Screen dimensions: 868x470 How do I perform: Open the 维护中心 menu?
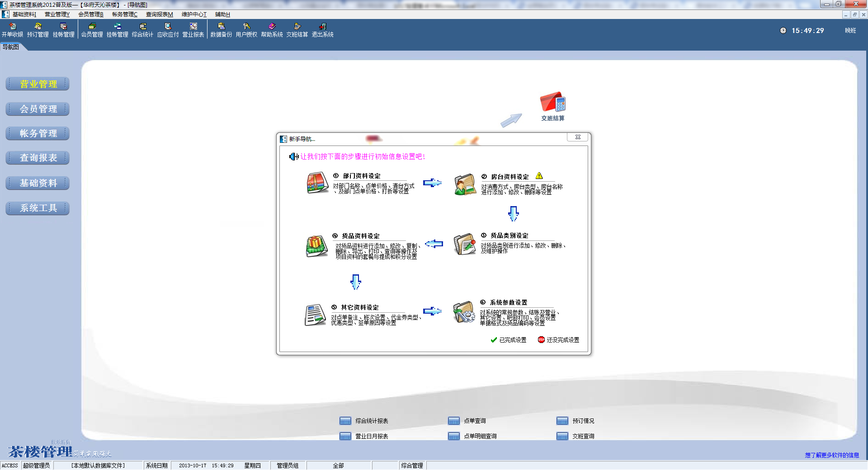point(194,14)
